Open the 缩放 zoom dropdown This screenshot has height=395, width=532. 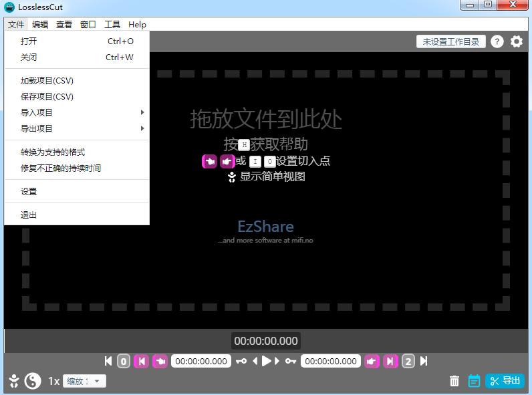pos(85,381)
